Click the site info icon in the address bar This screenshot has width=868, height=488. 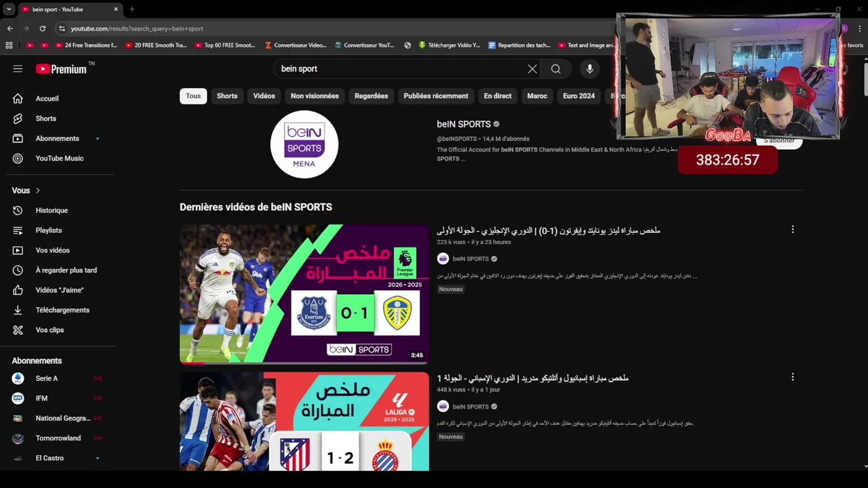pyautogui.click(x=62, y=28)
